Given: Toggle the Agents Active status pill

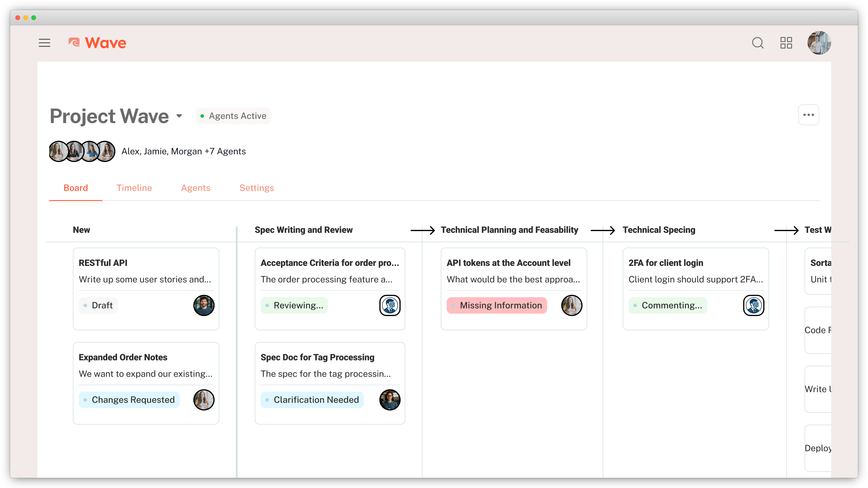Looking at the screenshot, I should tap(233, 116).
